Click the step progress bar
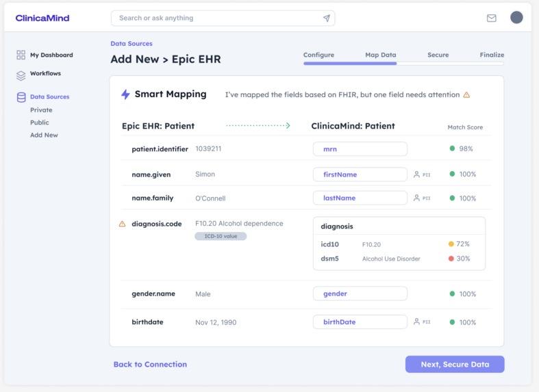The image size is (539, 392). [403, 64]
